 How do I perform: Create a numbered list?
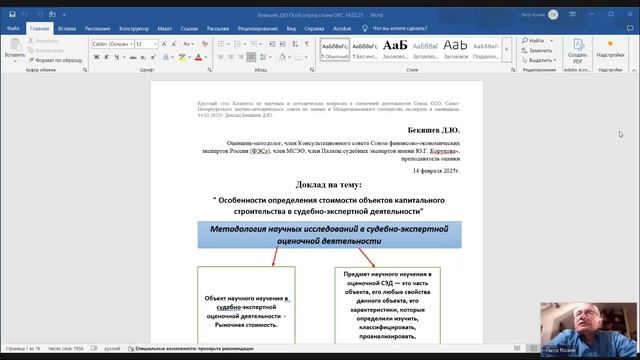pos(238,44)
